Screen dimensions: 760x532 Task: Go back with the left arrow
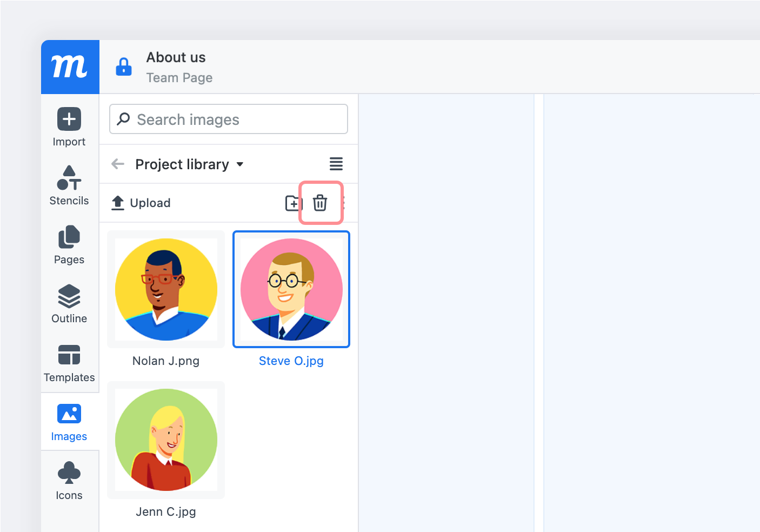click(118, 164)
